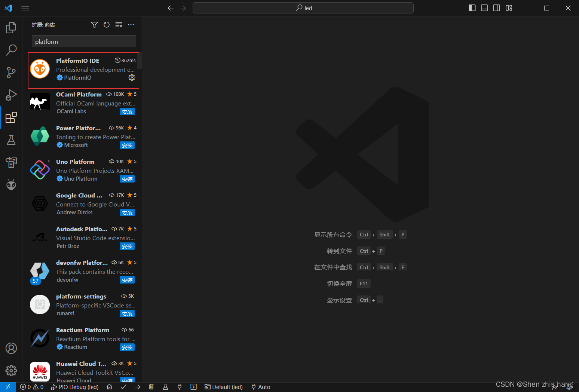This screenshot has height=392, width=579.
Task: Click the command center search box
Action: (303, 8)
